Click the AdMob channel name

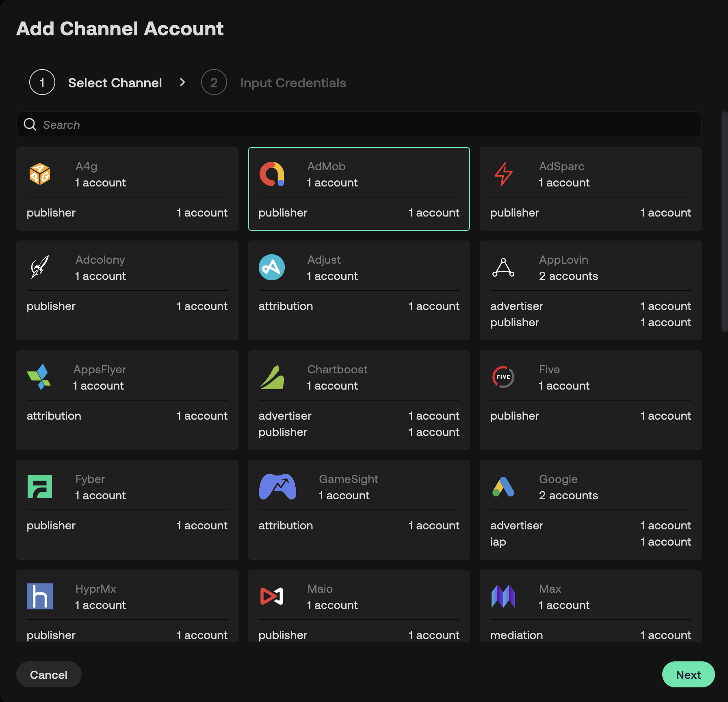point(326,166)
